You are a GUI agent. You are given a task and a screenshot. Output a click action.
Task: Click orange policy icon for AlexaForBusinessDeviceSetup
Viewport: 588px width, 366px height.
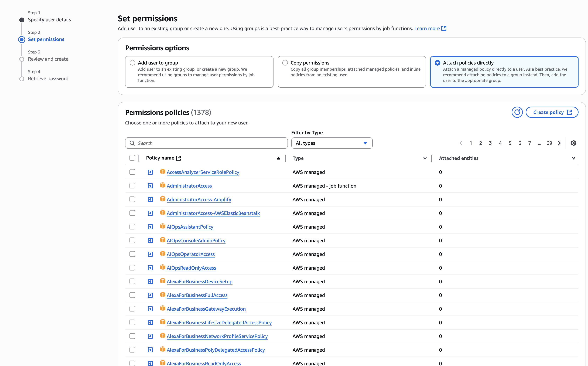tap(163, 281)
